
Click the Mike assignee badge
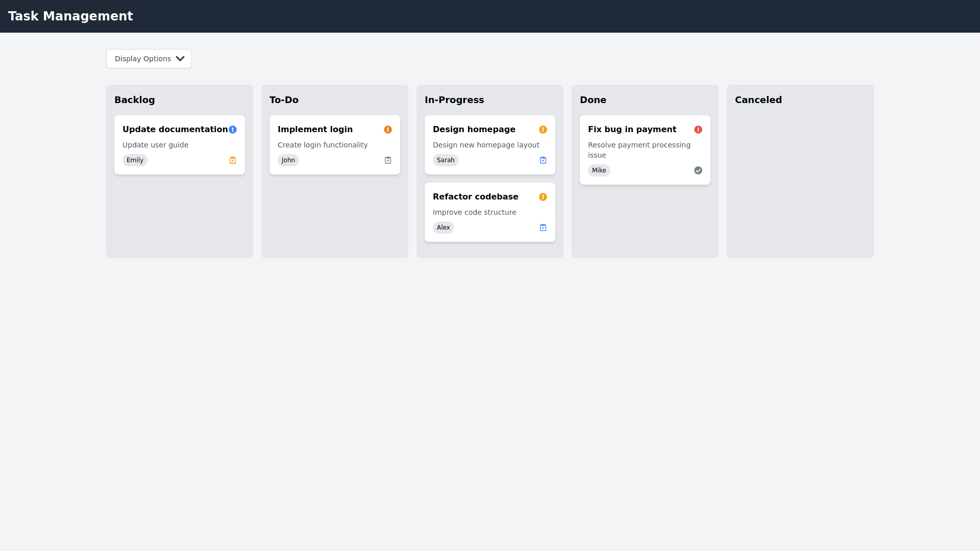tap(599, 170)
